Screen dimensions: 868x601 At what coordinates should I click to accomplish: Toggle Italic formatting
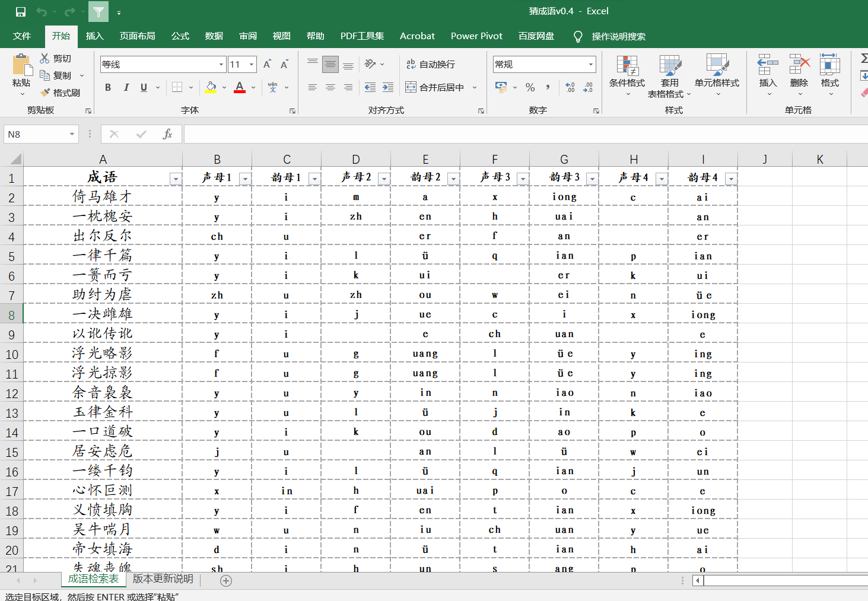point(126,87)
